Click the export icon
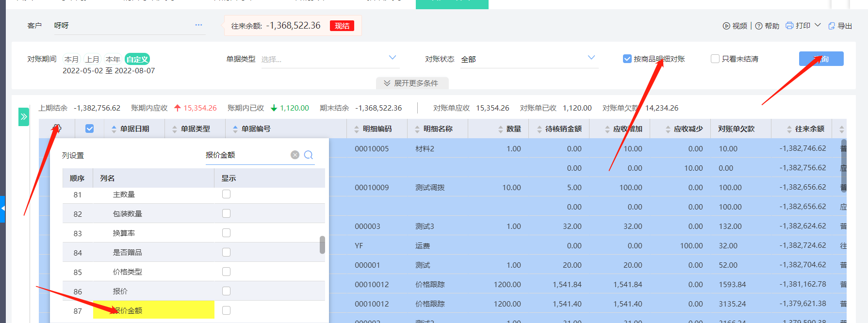868x323 pixels. pos(832,26)
